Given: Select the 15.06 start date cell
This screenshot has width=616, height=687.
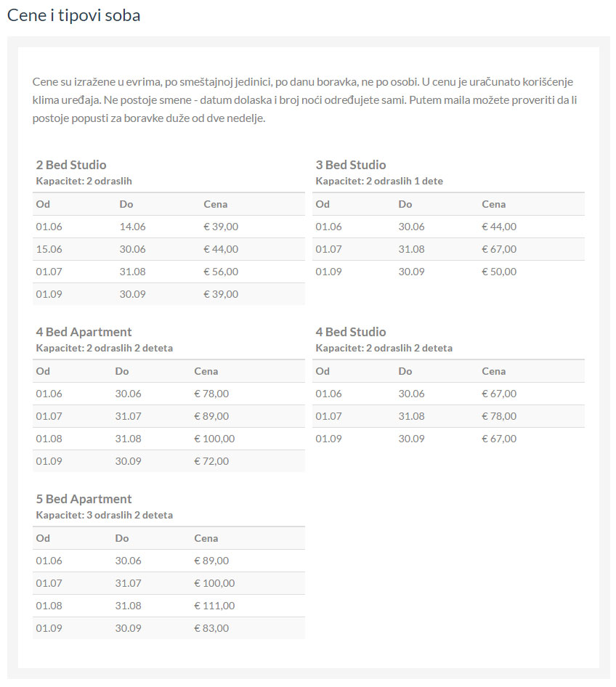Looking at the screenshot, I should pyautogui.click(x=49, y=249).
